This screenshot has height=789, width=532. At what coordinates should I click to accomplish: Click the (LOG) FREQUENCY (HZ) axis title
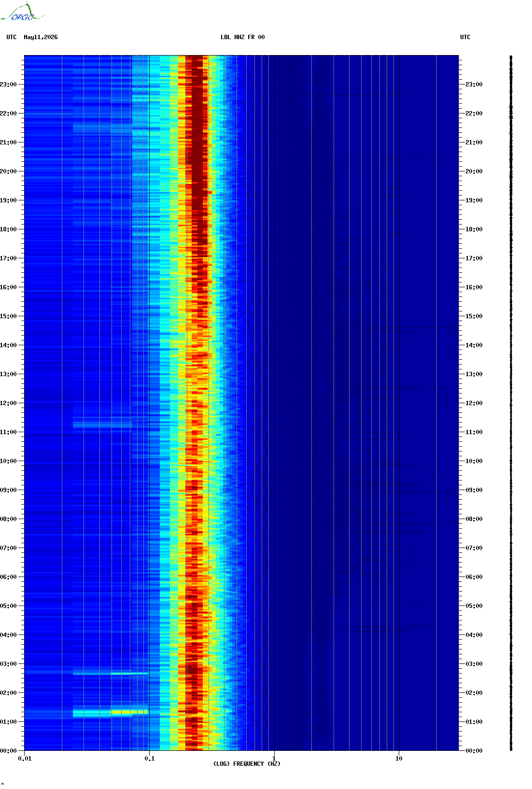pyautogui.click(x=247, y=764)
